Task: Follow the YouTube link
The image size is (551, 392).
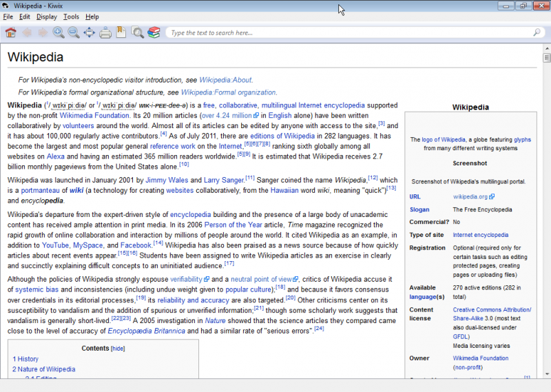Action: point(55,245)
